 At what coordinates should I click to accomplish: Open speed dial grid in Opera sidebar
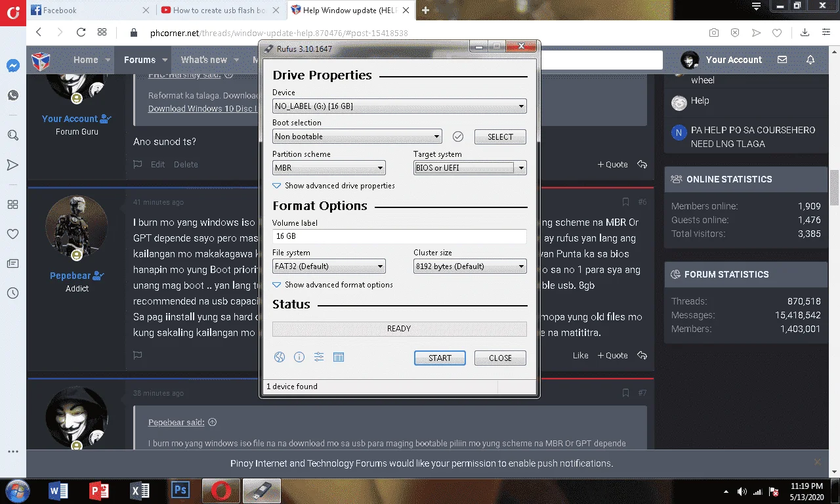12,204
